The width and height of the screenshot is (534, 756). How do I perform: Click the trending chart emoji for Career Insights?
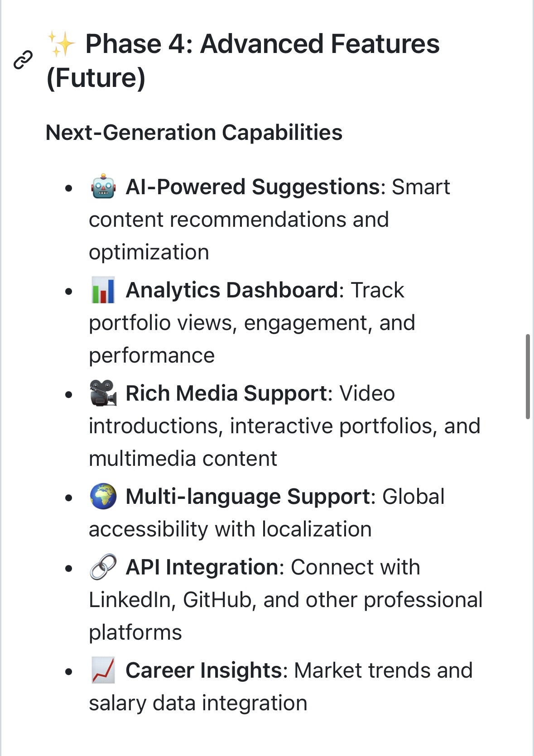pyautogui.click(x=103, y=670)
